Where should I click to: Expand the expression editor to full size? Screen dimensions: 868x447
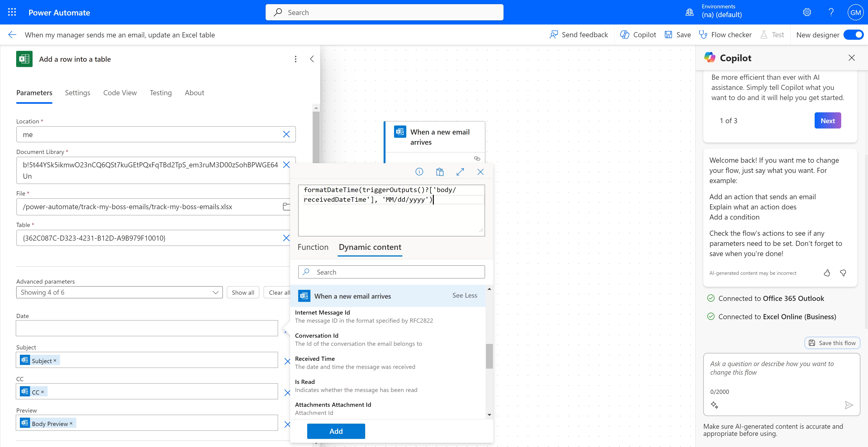460,172
